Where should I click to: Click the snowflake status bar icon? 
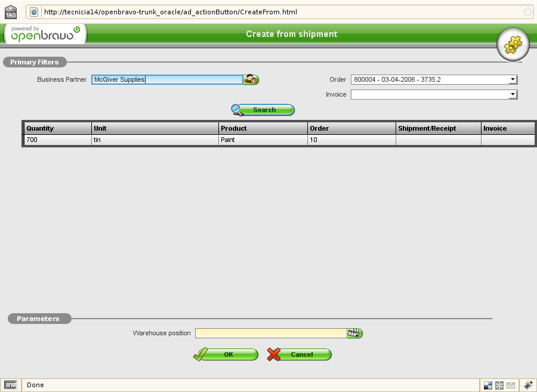(x=499, y=385)
